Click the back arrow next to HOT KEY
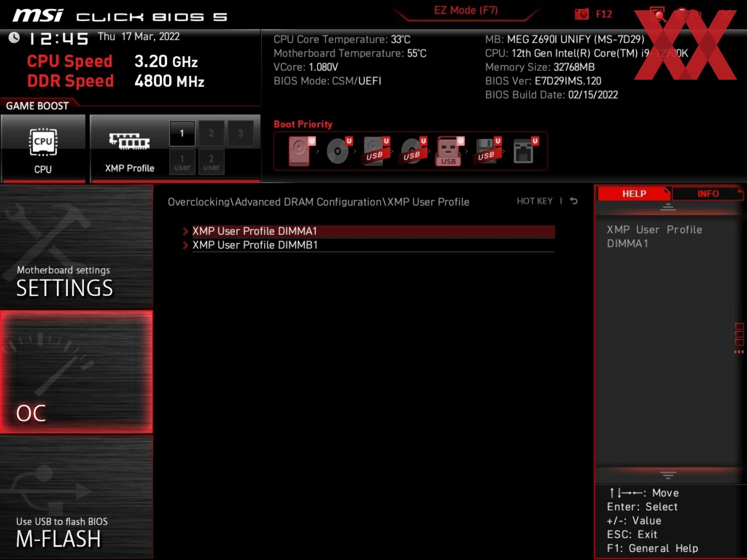Viewport: 747px width, 560px height. pos(574,201)
